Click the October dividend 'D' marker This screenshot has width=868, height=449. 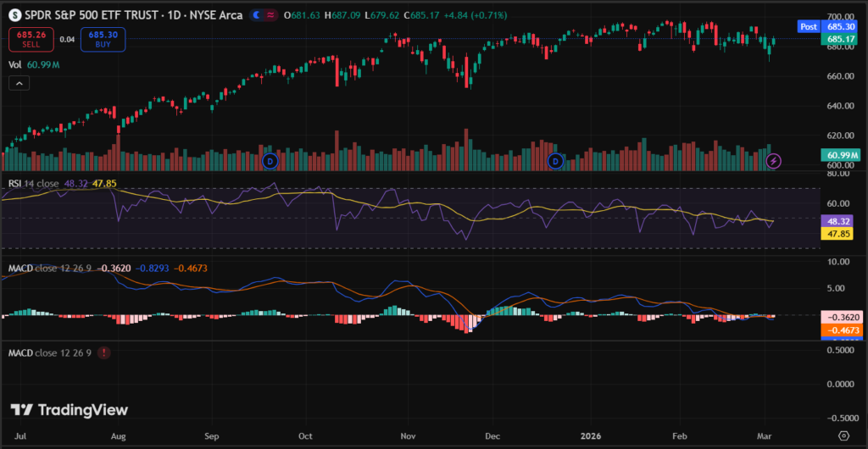coord(270,160)
